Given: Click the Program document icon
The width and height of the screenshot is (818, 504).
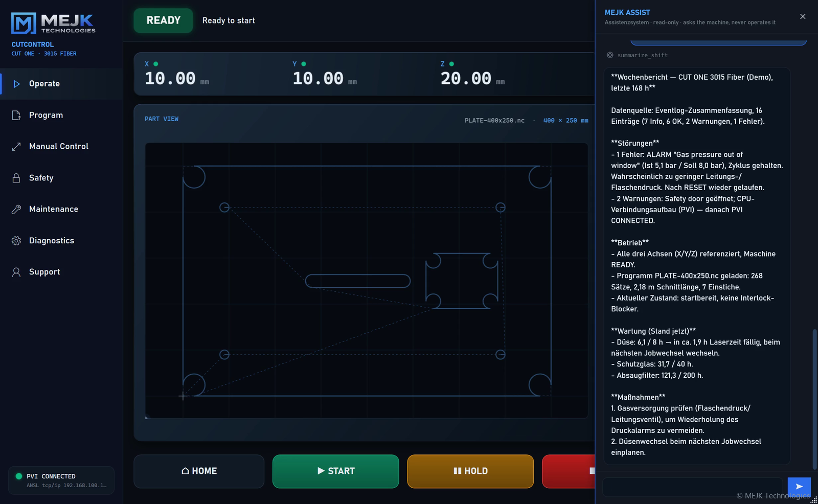Looking at the screenshot, I should tap(16, 115).
